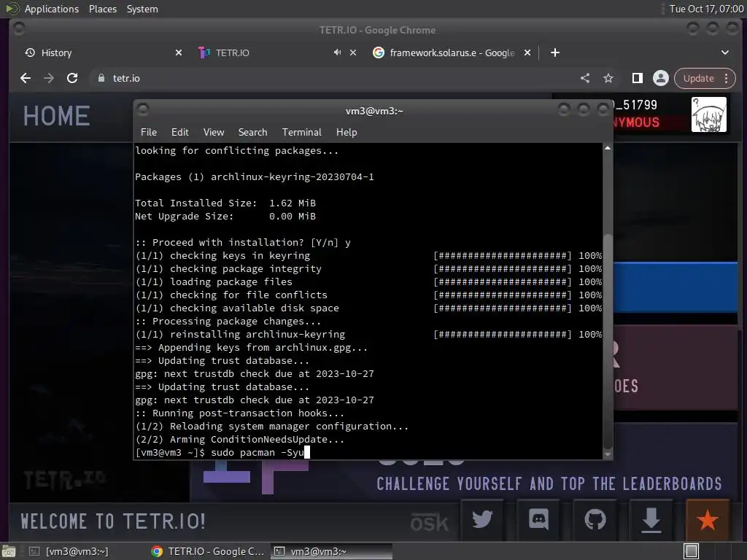Expand the tab search chevron
The height and width of the screenshot is (560, 747).
click(725, 52)
